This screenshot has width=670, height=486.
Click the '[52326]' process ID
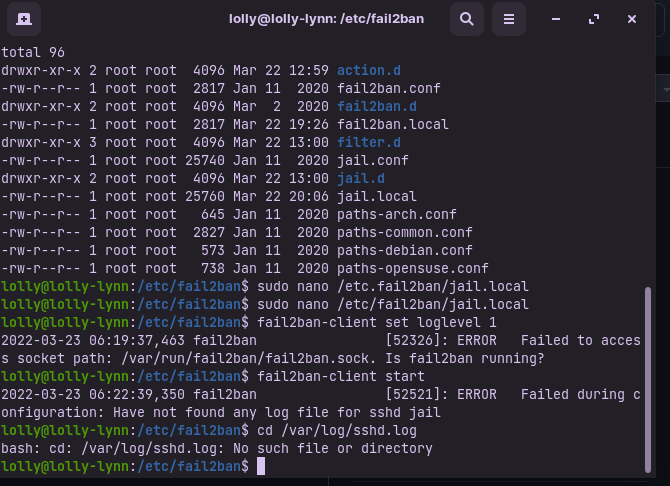coord(413,340)
